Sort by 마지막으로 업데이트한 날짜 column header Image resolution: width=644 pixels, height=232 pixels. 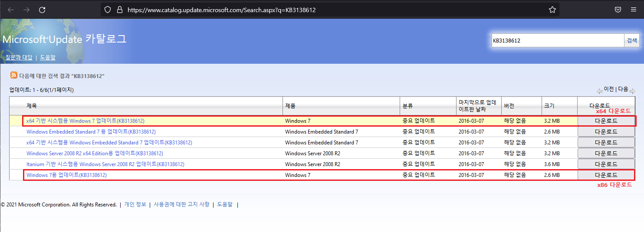click(x=477, y=105)
